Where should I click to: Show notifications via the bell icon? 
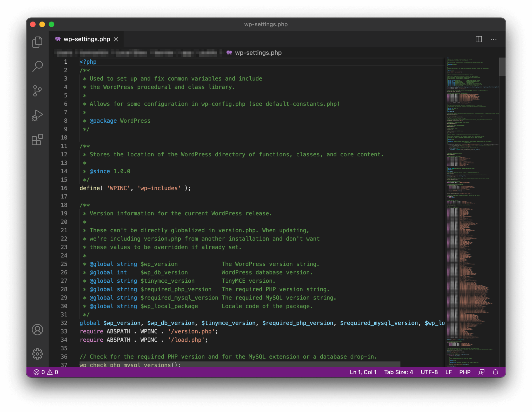tap(496, 372)
